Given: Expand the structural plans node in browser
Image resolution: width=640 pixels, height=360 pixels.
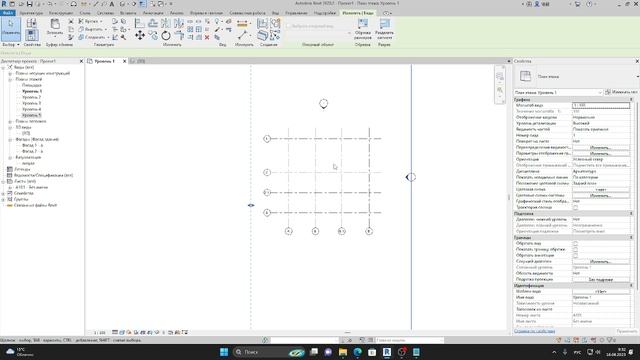Looking at the screenshot, I should [x=10, y=73].
